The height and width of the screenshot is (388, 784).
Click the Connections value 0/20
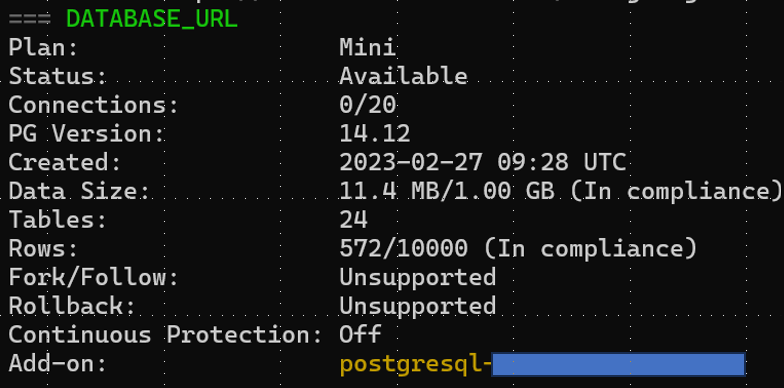tap(368, 105)
